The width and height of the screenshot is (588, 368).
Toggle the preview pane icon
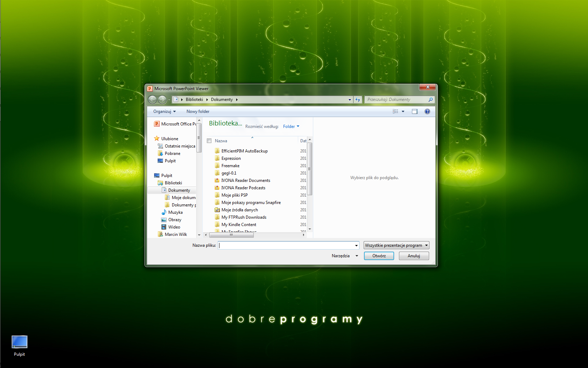[x=415, y=111]
